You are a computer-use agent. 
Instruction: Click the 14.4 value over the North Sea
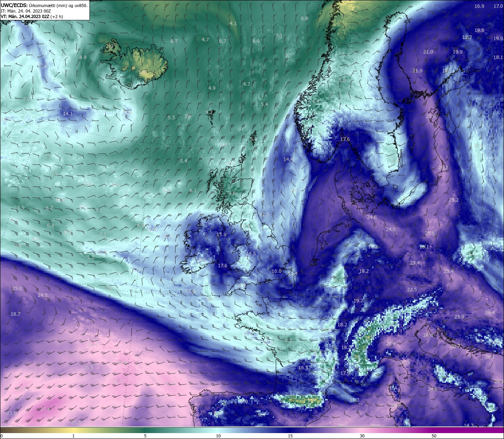click(x=288, y=159)
